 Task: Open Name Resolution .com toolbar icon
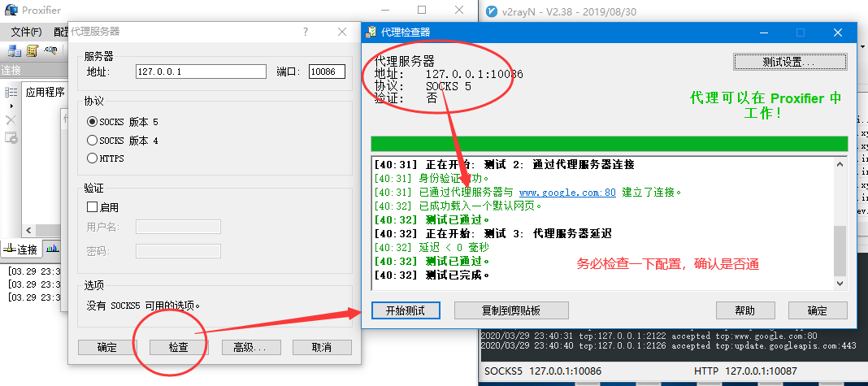pyautogui.click(x=51, y=50)
